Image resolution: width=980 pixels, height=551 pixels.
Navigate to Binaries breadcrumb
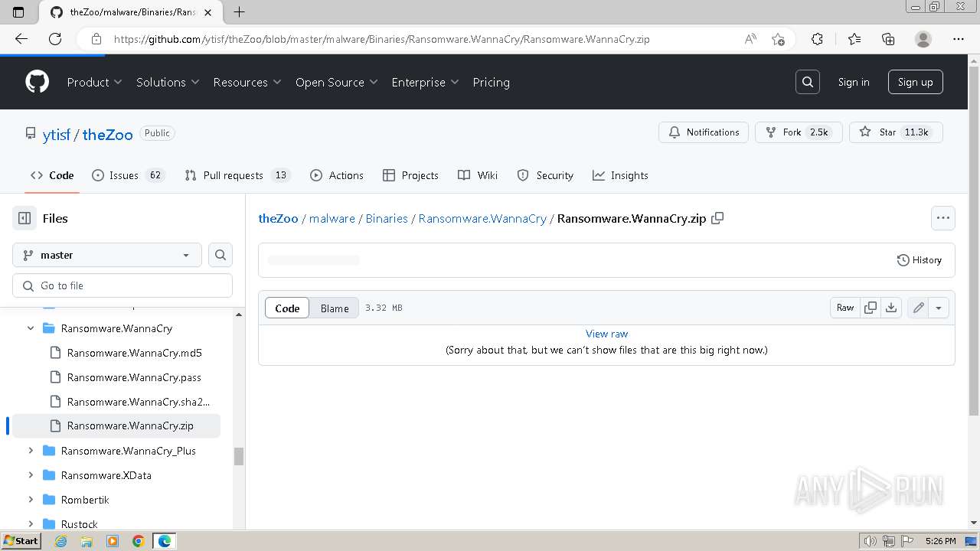click(387, 218)
